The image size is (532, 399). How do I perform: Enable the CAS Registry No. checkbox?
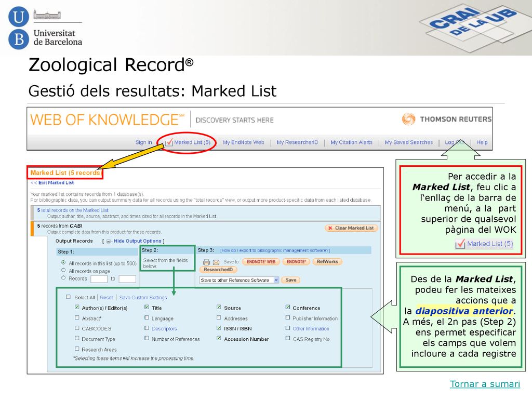coord(288,338)
